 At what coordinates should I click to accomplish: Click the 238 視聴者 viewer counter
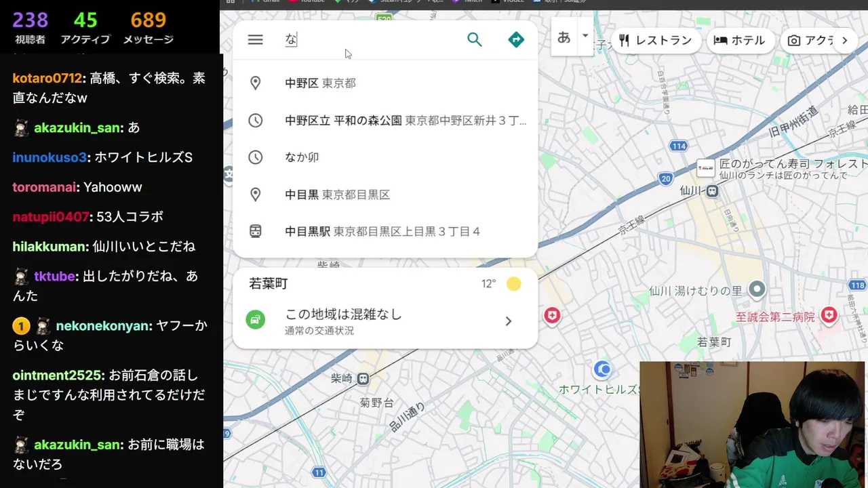point(30,28)
